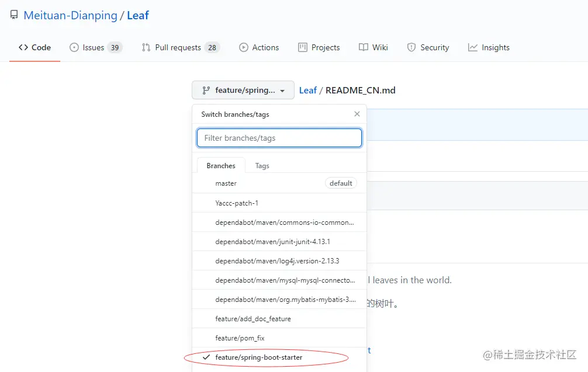Select the Branches tab in popup
Image resolution: width=588 pixels, height=372 pixels.
(221, 166)
